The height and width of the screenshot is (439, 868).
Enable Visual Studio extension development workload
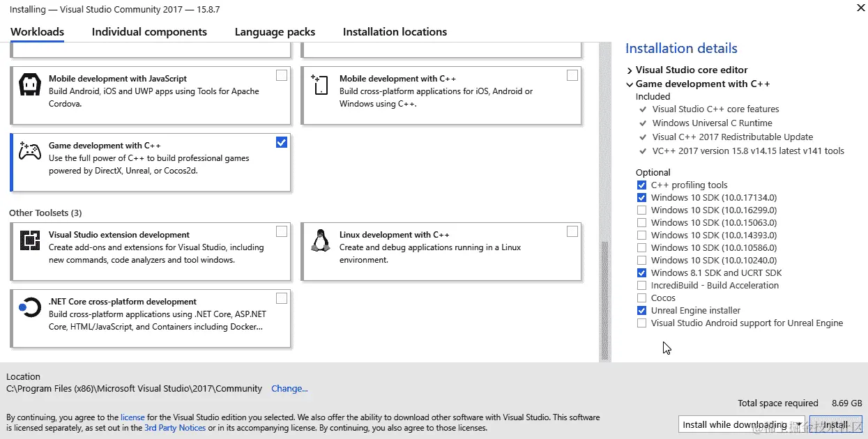coord(282,231)
